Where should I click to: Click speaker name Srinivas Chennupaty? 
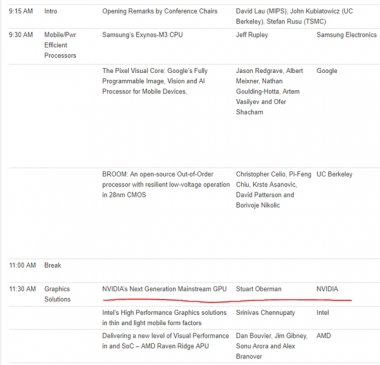[x=265, y=313]
